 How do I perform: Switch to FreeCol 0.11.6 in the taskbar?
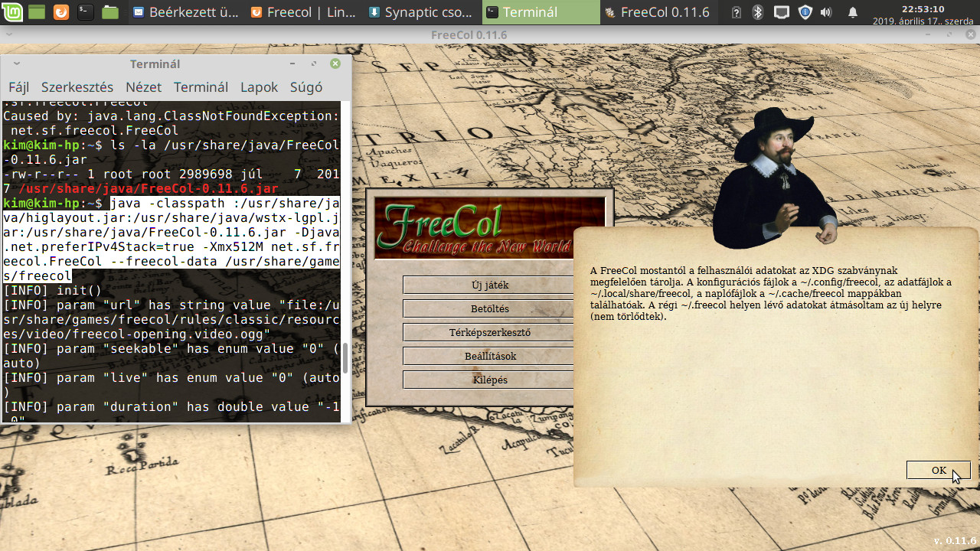click(x=658, y=12)
